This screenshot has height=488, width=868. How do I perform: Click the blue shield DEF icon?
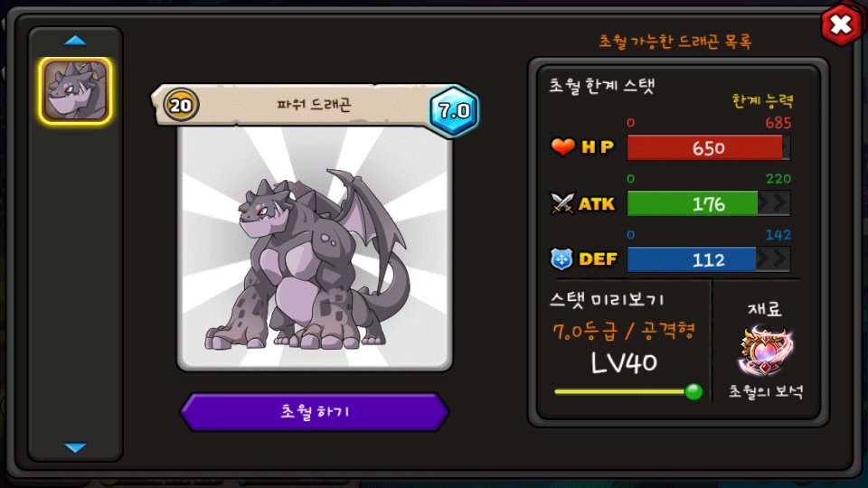pos(561,259)
